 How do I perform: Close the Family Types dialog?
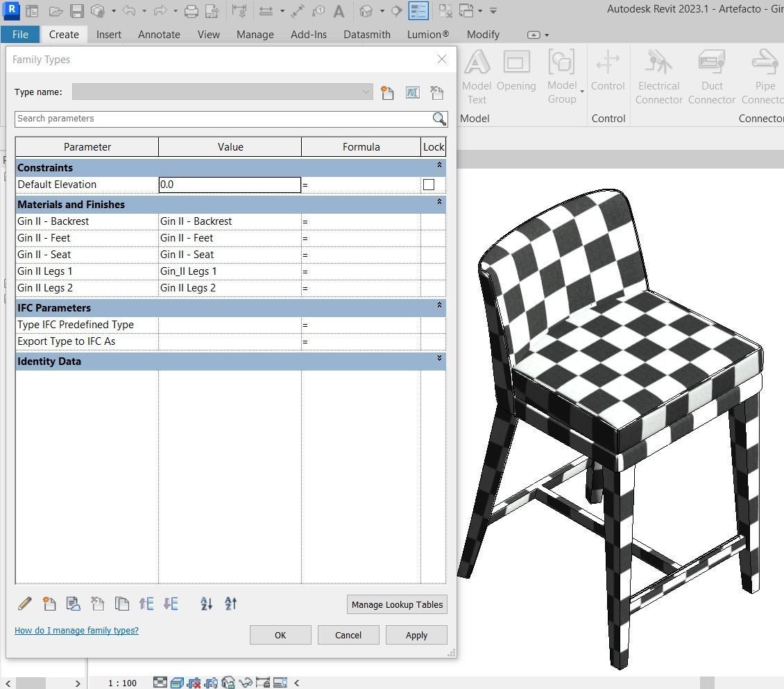point(442,59)
